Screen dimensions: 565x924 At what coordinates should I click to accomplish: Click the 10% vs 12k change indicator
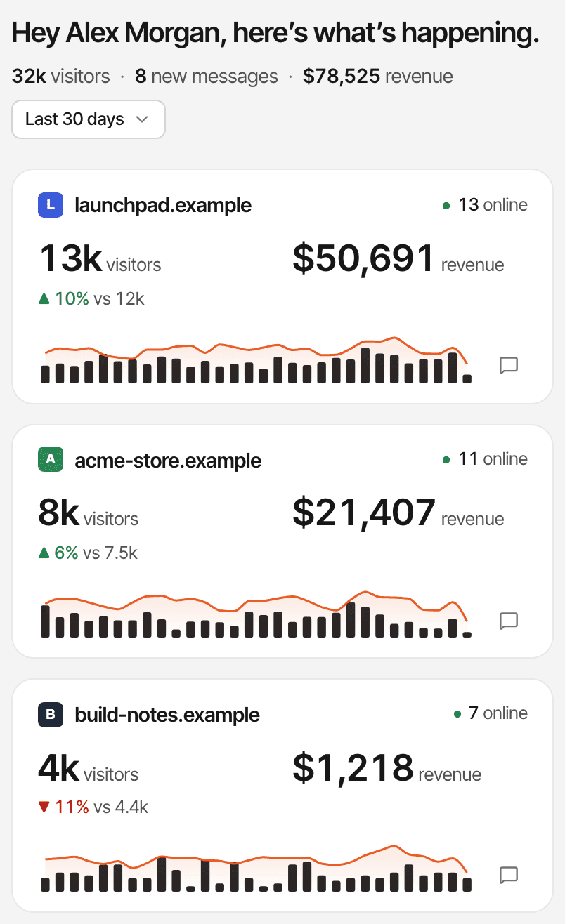tap(91, 298)
